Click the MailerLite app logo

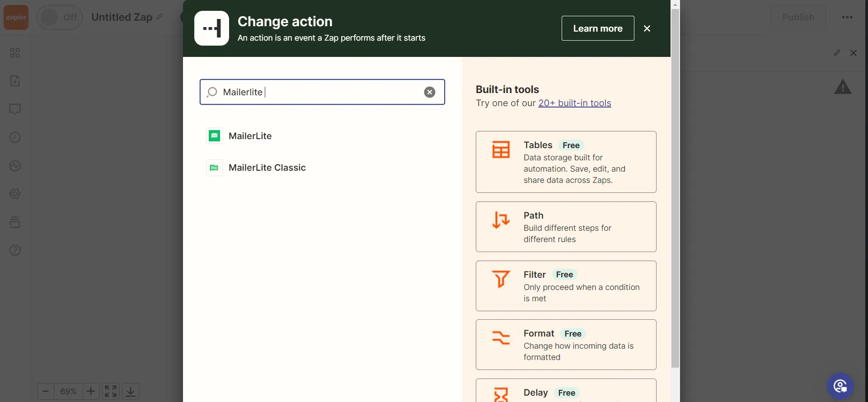pos(215,136)
